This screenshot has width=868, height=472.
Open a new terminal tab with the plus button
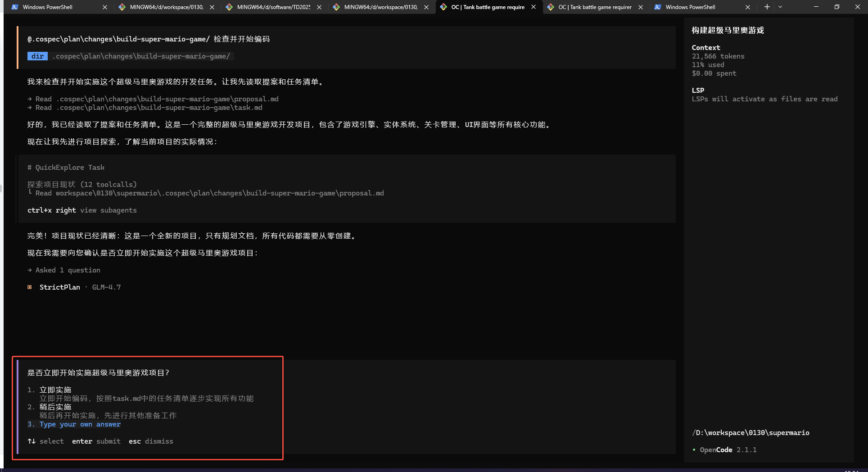[767, 7]
